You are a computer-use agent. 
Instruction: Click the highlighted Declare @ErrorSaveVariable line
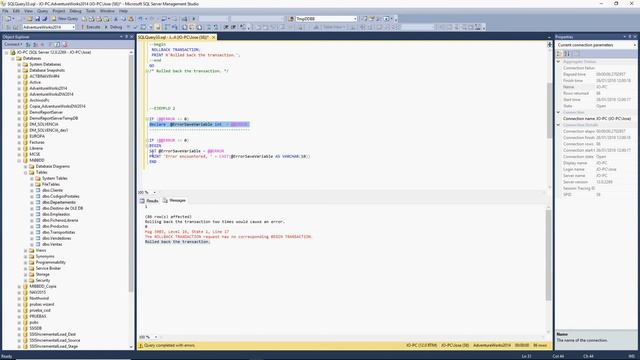coord(199,124)
